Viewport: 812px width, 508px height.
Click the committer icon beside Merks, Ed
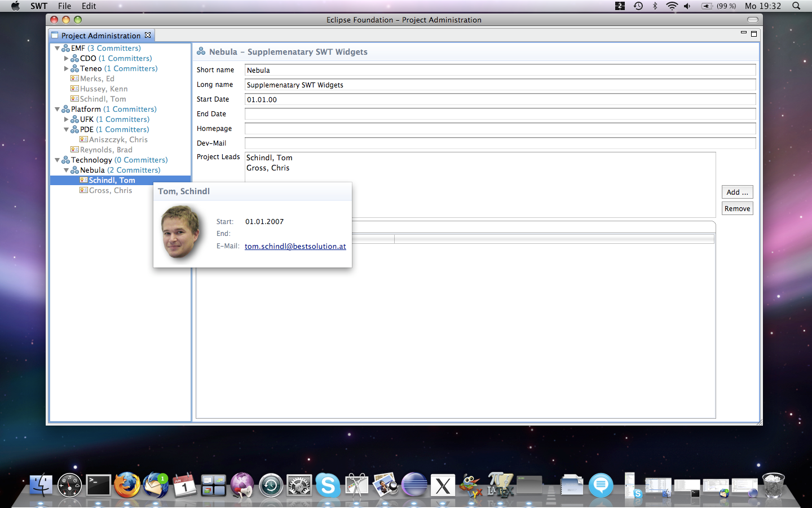pyautogui.click(x=74, y=78)
